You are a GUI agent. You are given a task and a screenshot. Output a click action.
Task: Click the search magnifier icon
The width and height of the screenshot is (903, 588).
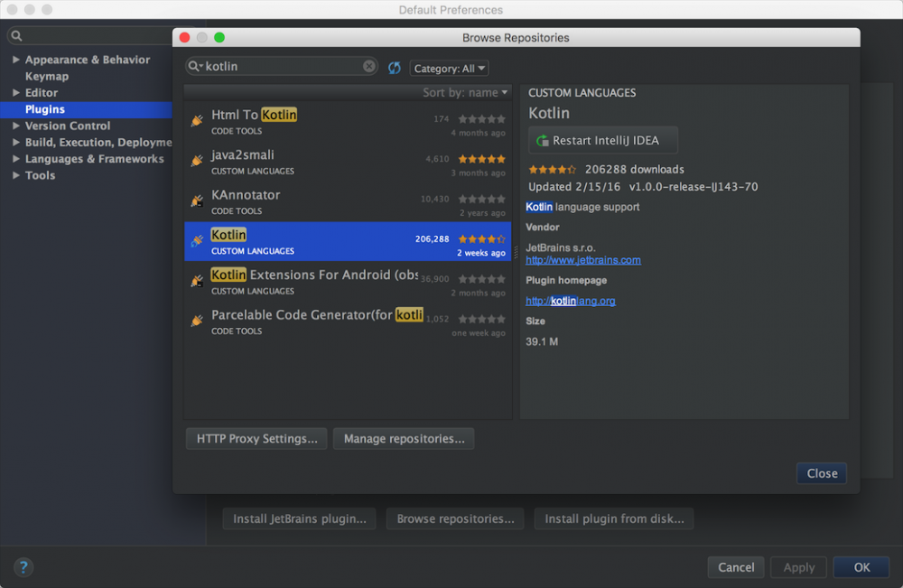click(x=195, y=67)
